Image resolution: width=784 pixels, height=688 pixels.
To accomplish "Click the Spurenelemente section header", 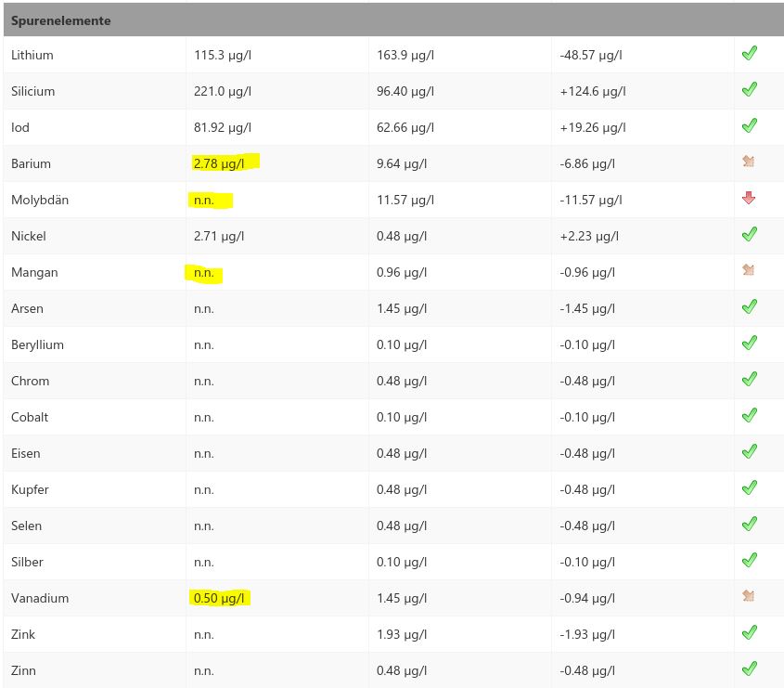I will 61,20.
